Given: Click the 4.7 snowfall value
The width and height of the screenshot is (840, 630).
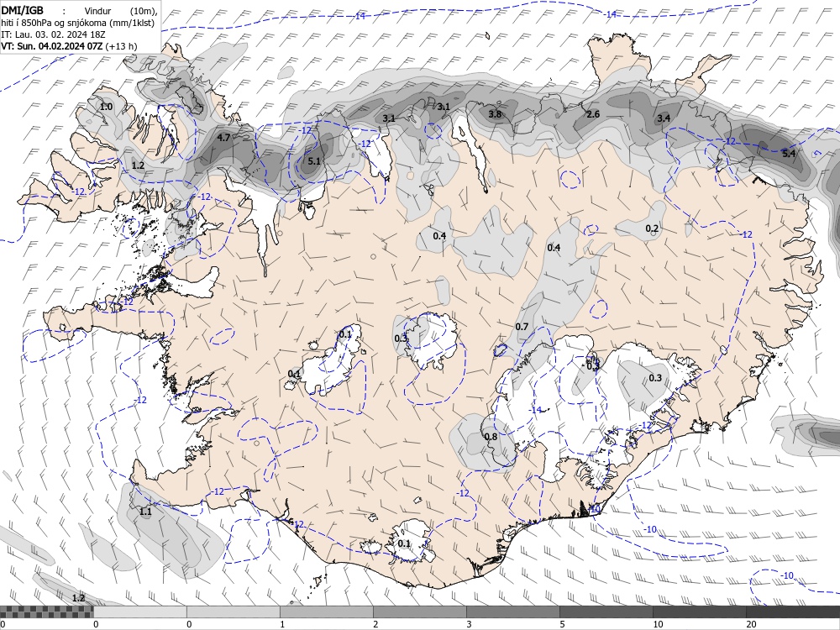Looking at the screenshot, I should click(223, 138).
